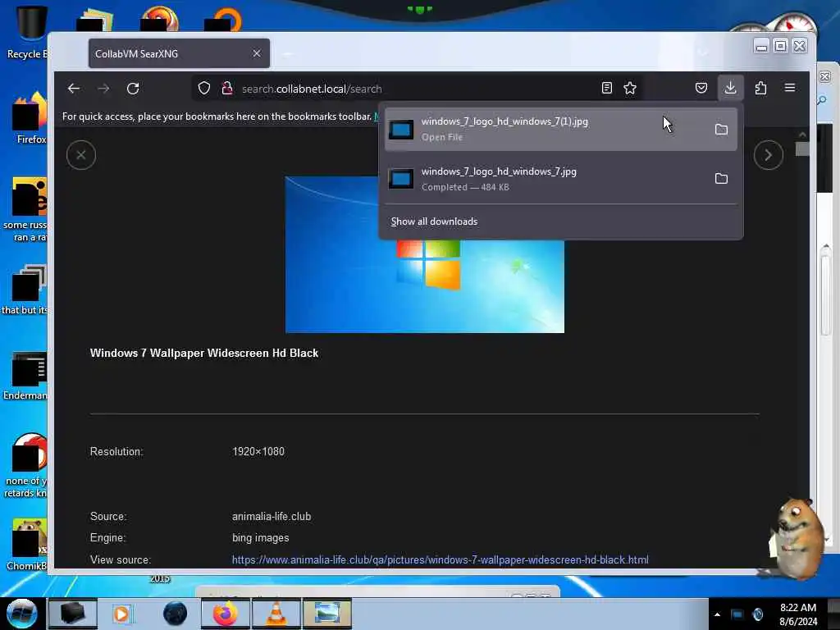The width and height of the screenshot is (840, 630).
Task: Open the globe browser icon on taskbar
Action: [x=175, y=614]
